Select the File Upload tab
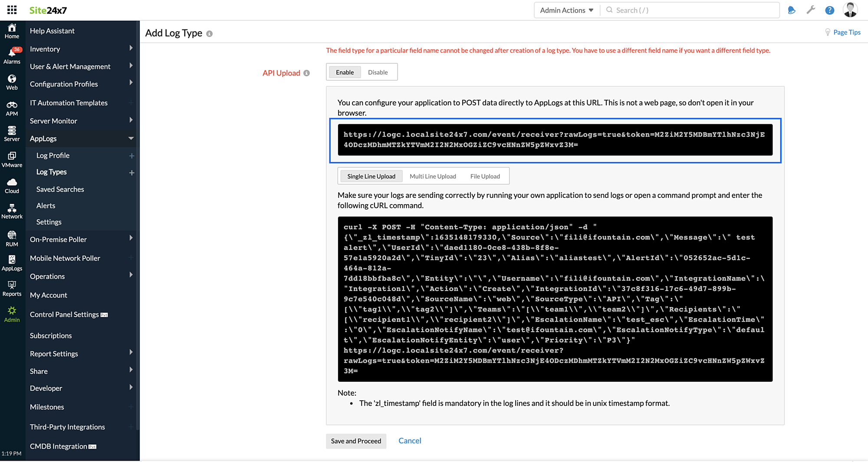Screen dimensions: 868x462 485,176
